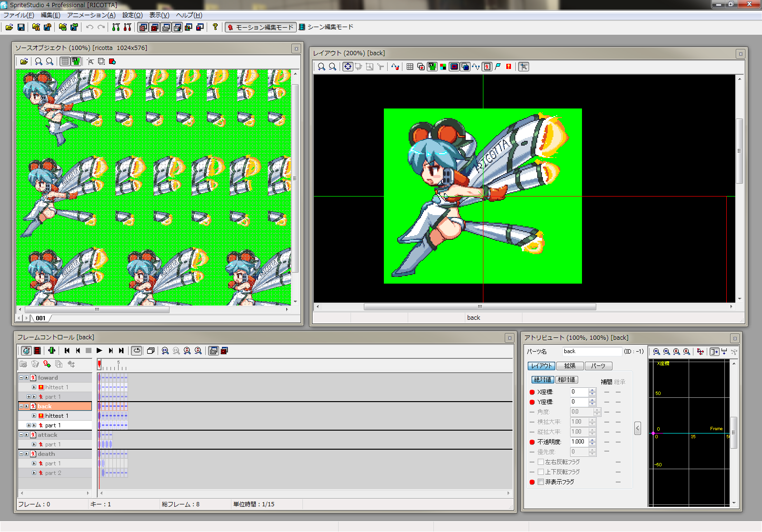Switch to シーン編集モード
The image size is (762, 532).
326,27
